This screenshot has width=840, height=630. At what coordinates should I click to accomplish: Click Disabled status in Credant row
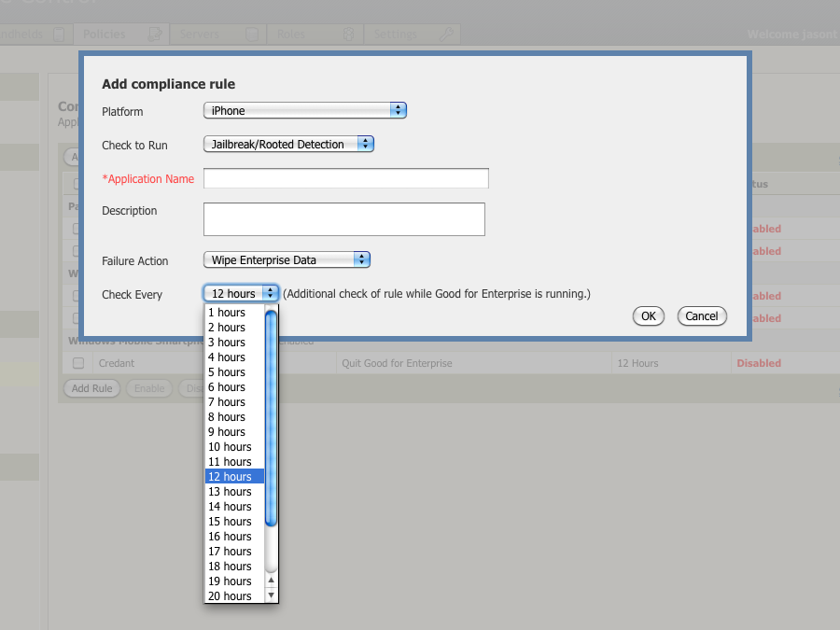coord(759,363)
